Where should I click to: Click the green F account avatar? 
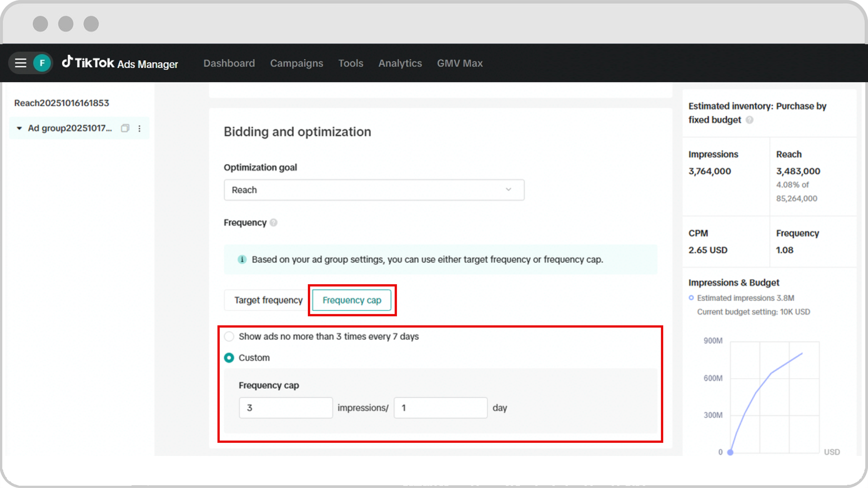[42, 63]
